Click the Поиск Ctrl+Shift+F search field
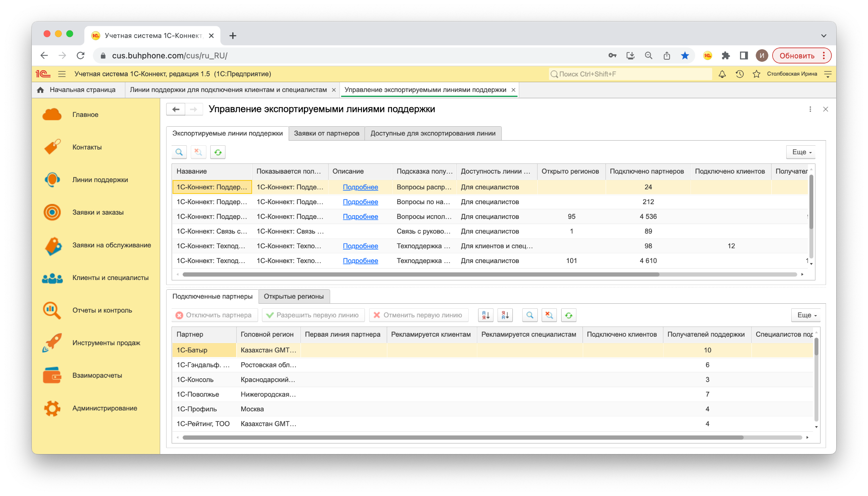 [631, 74]
